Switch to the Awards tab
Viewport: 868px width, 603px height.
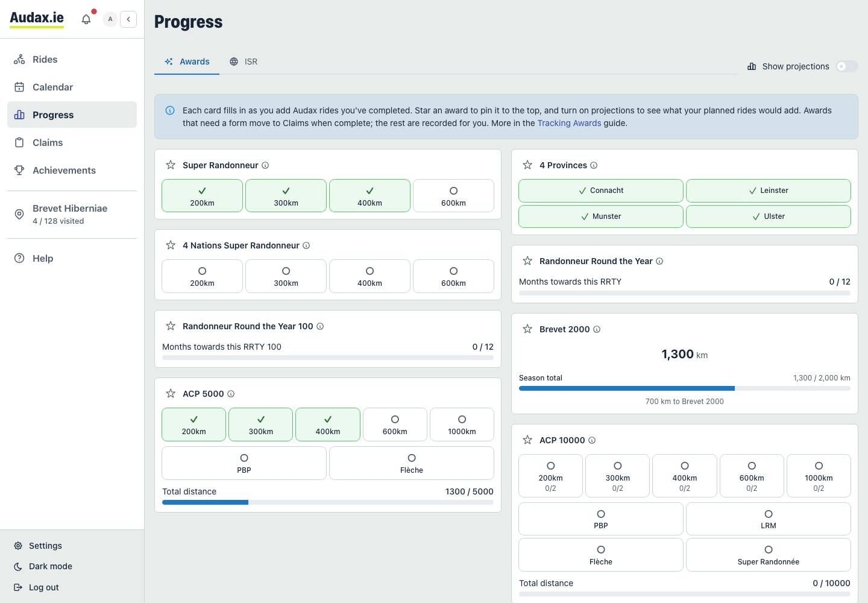click(187, 62)
